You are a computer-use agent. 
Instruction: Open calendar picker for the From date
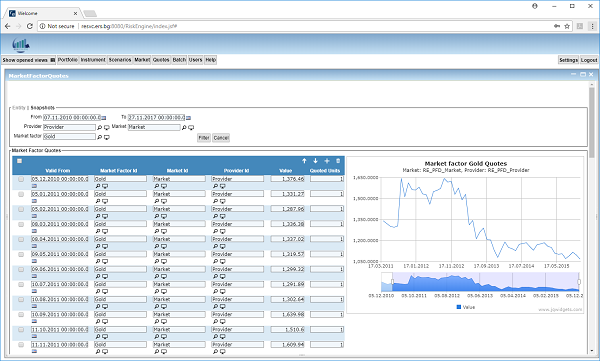click(104, 118)
